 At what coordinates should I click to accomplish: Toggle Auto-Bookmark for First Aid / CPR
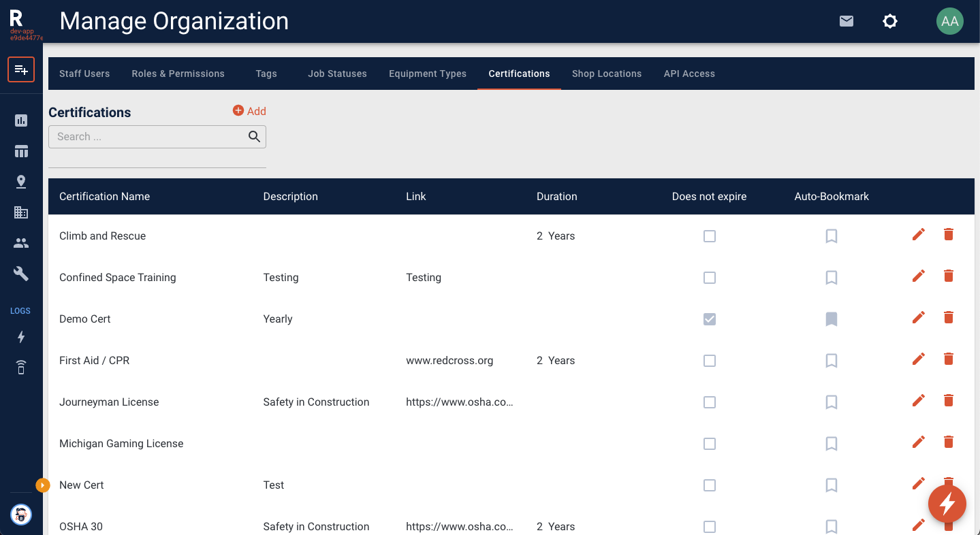pyautogui.click(x=832, y=361)
